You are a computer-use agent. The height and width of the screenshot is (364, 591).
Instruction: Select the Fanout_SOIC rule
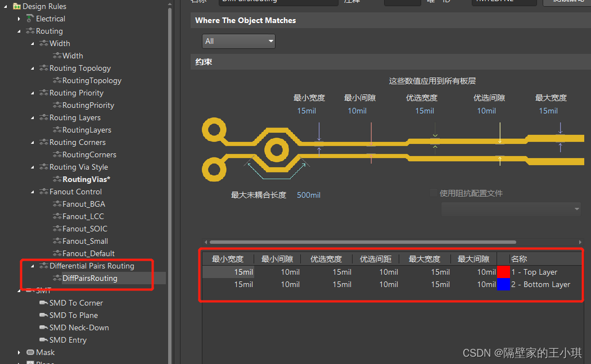[x=84, y=229]
